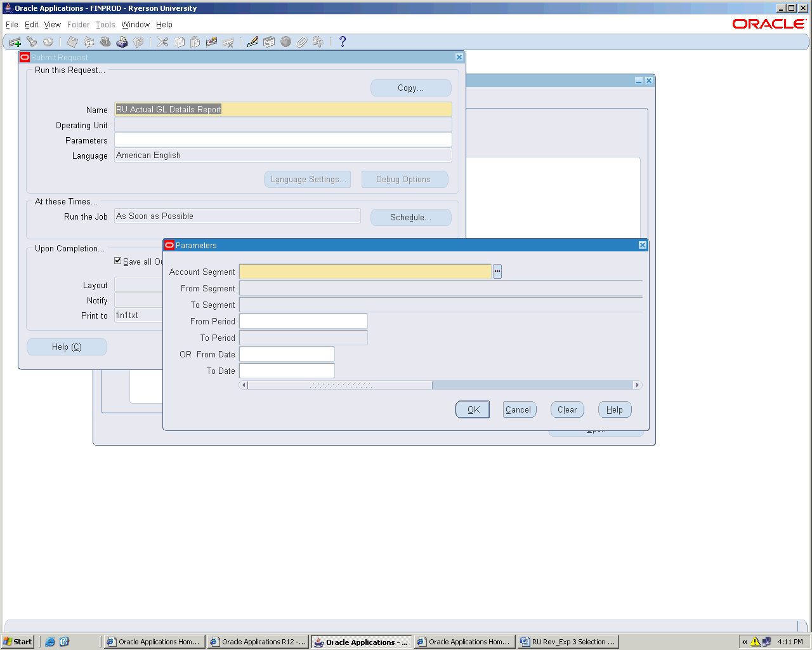Click the Print icon in toolbar
The height and width of the screenshot is (650, 812).
click(122, 42)
